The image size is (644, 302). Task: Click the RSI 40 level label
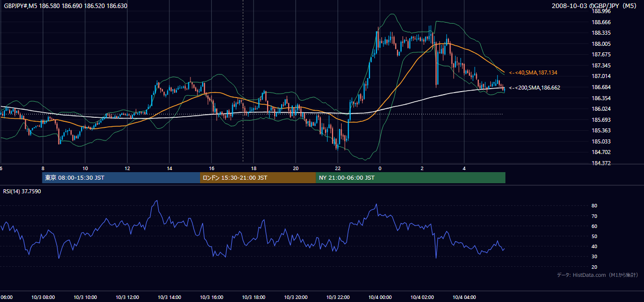point(594,246)
